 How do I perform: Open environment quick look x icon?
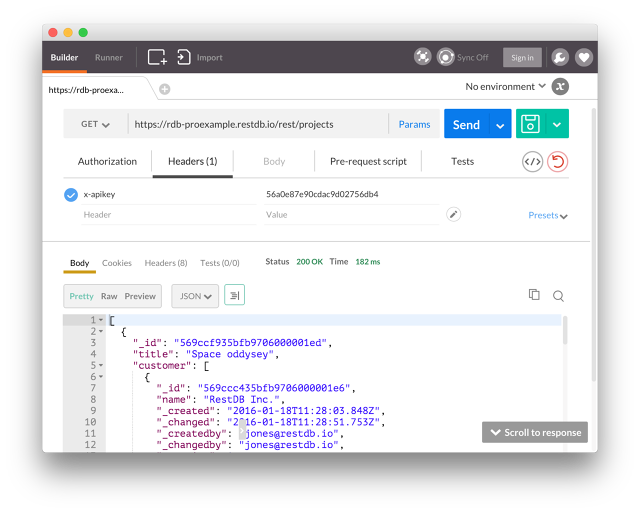click(x=560, y=87)
